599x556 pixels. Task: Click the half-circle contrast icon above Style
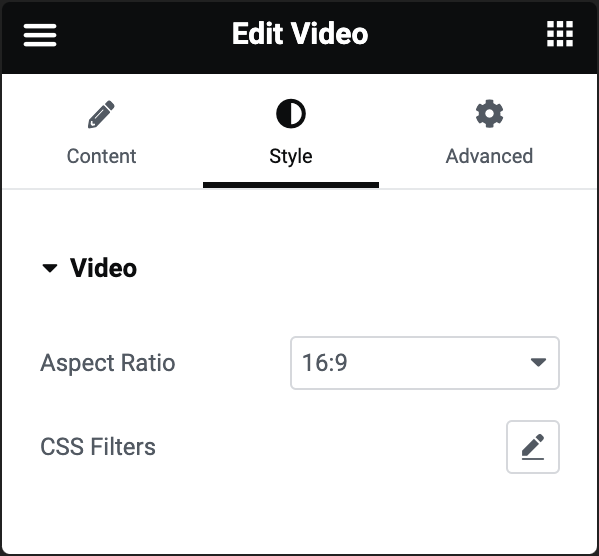click(291, 113)
